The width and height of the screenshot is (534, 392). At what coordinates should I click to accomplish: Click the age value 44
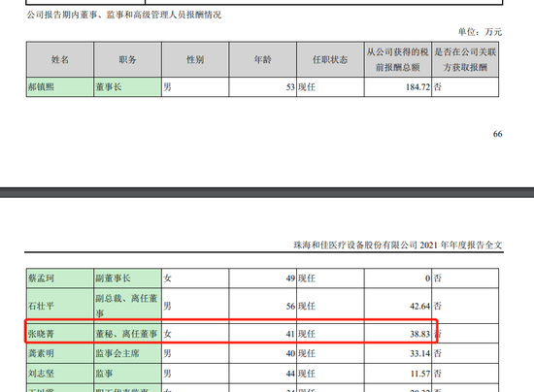[x=290, y=374]
